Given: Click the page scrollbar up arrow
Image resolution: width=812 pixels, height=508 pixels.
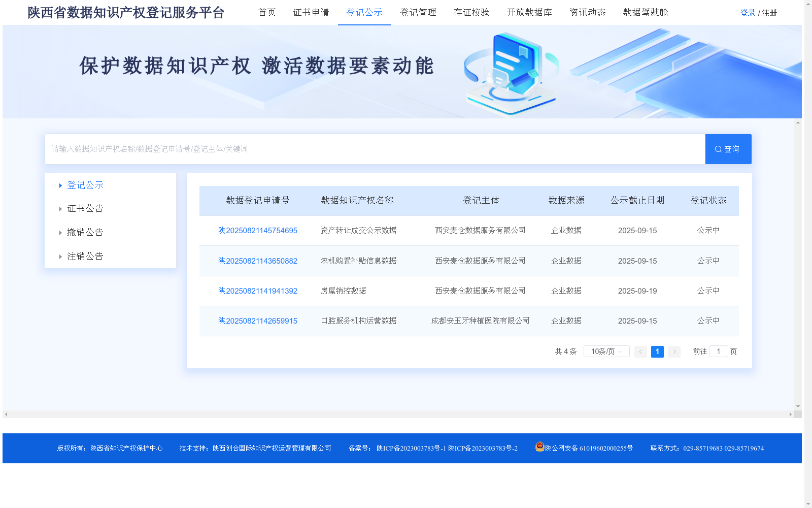Looking at the screenshot, I should [808, 4].
